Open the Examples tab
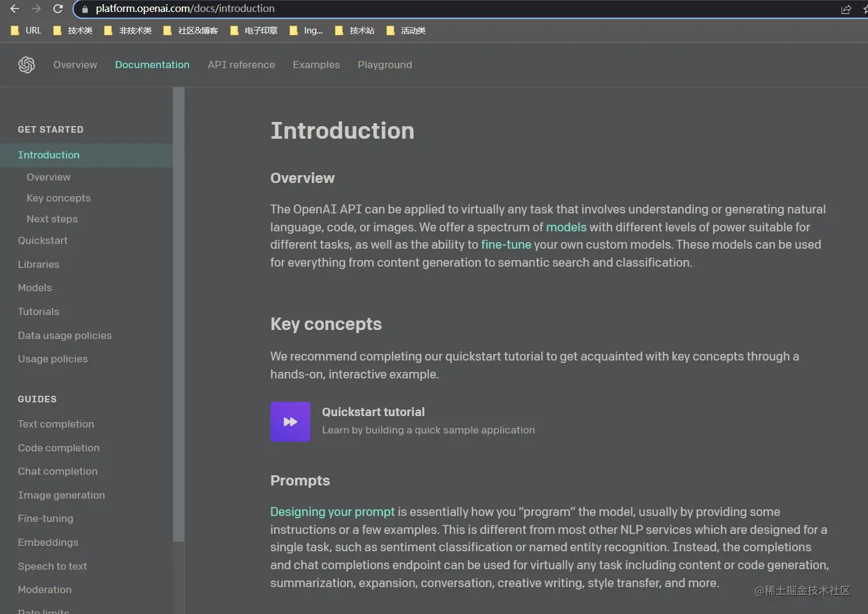This screenshot has width=868, height=614. pyautogui.click(x=316, y=65)
